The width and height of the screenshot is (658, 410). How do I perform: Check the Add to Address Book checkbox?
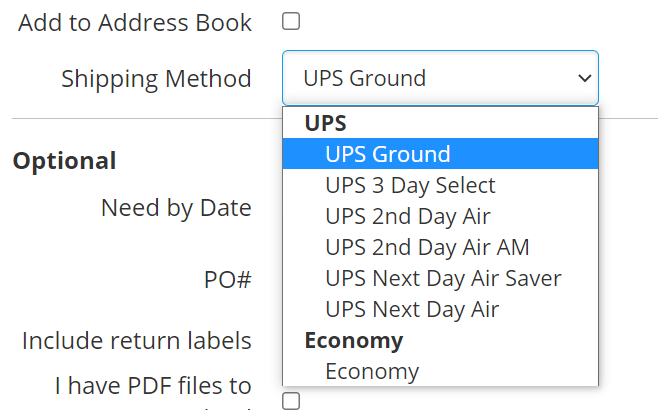point(291,21)
